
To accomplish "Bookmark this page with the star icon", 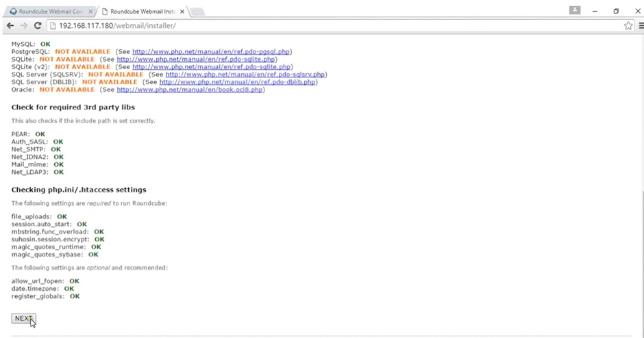I will pos(628,25).
